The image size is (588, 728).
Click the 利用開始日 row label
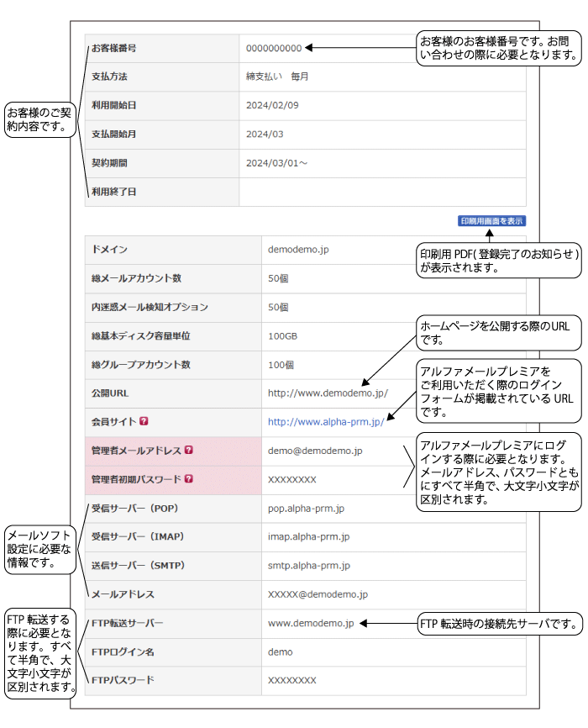click(x=113, y=105)
